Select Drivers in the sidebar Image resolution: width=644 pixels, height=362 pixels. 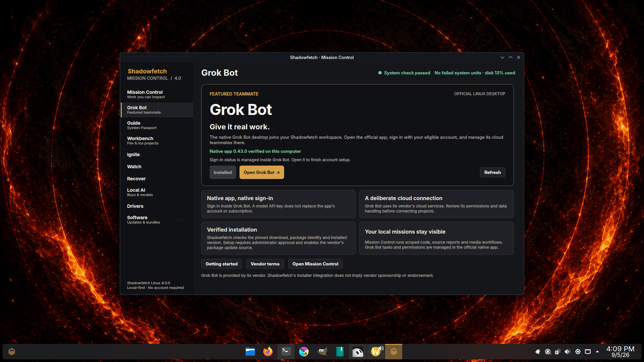click(157, 206)
